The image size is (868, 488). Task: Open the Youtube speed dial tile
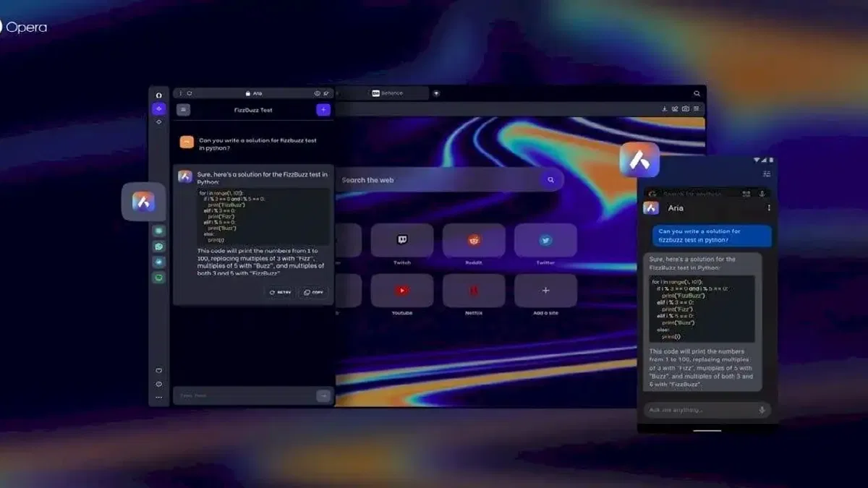click(401, 291)
